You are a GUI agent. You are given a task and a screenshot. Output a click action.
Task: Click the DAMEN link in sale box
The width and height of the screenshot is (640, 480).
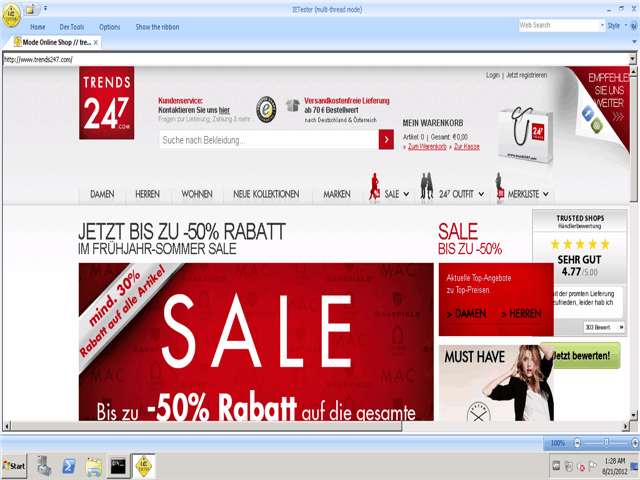click(466, 314)
